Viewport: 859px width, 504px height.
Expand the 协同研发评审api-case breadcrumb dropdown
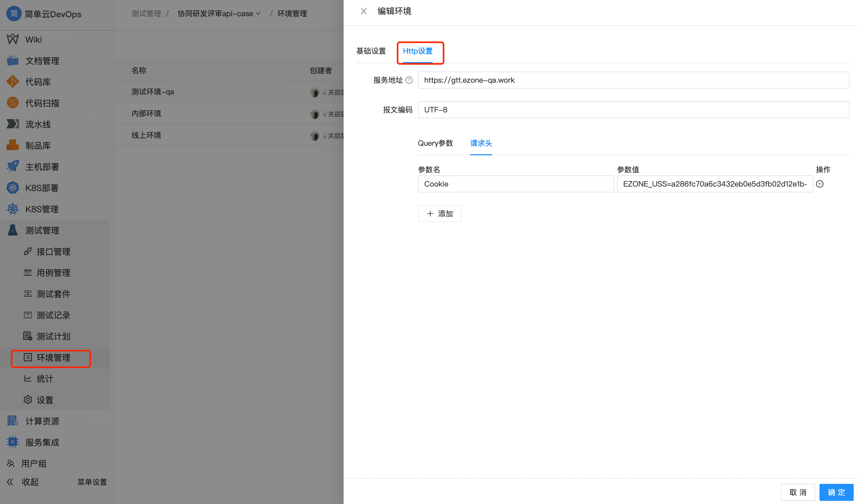(258, 13)
